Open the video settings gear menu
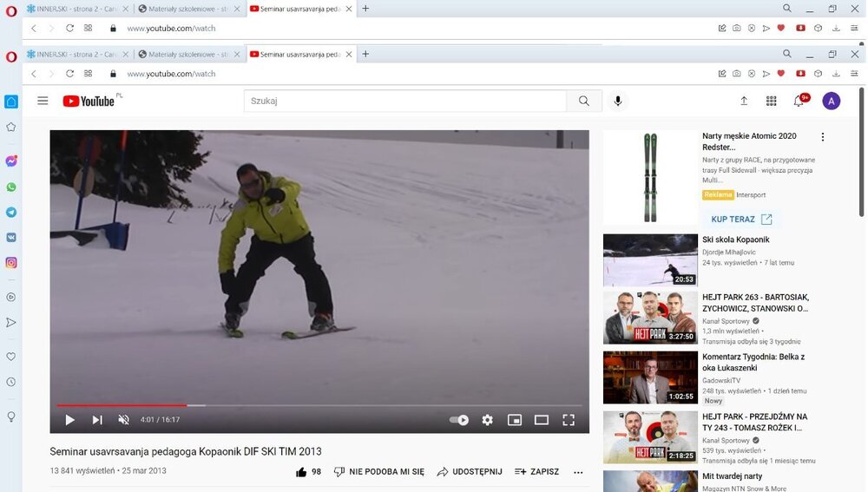The height and width of the screenshot is (492, 868). (x=487, y=420)
